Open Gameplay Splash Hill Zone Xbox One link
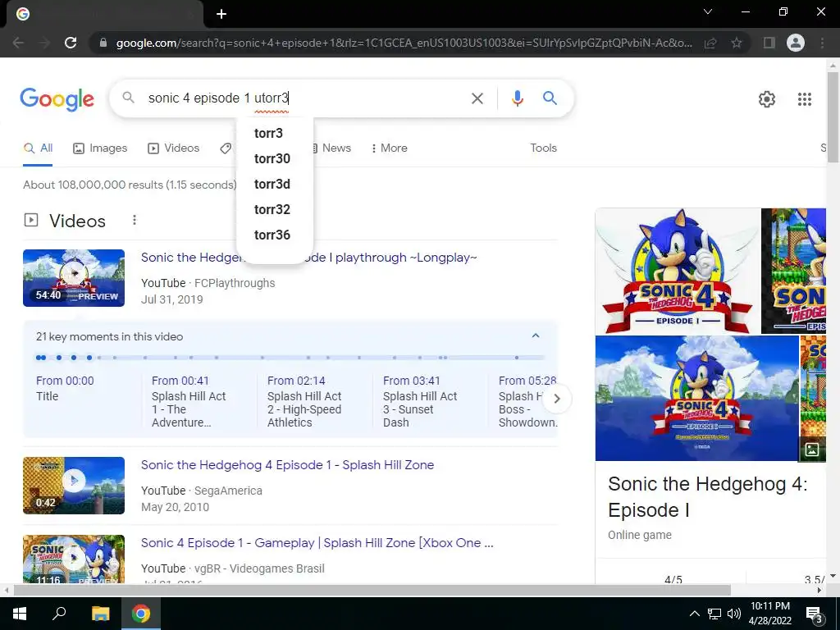This screenshot has height=630, width=840. (x=317, y=543)
